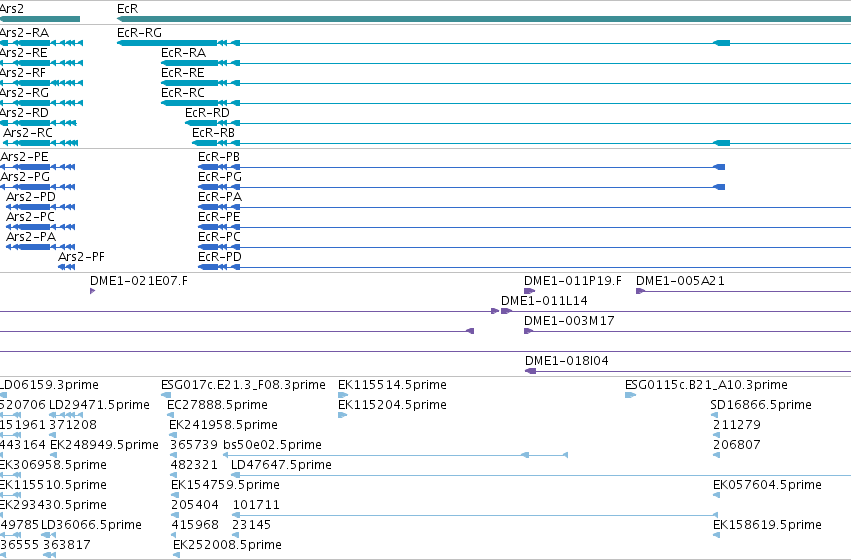The image size is (851, 560).
Task: Select the EK115514.5prime EST label
Action: pos(392,385)
